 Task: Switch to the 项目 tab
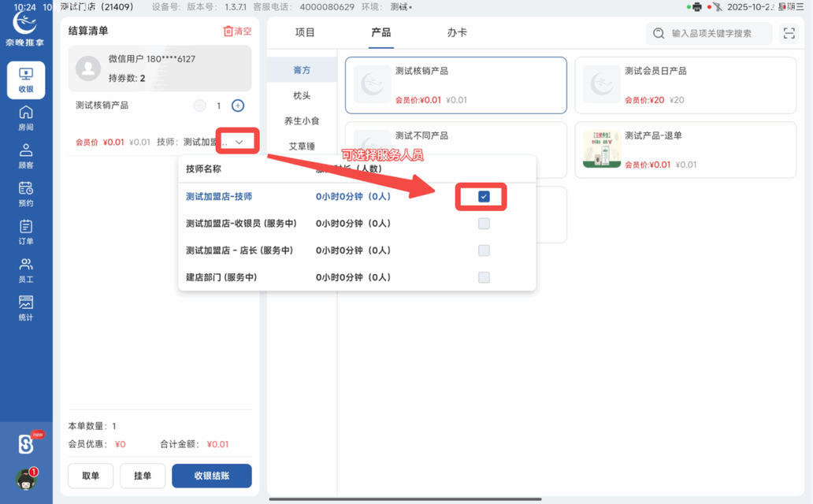coord(305,33)
